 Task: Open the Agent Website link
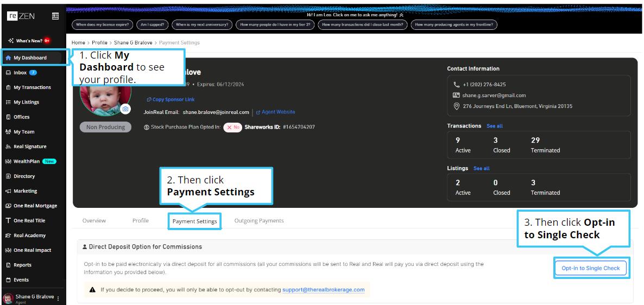(x=275, y=112)
